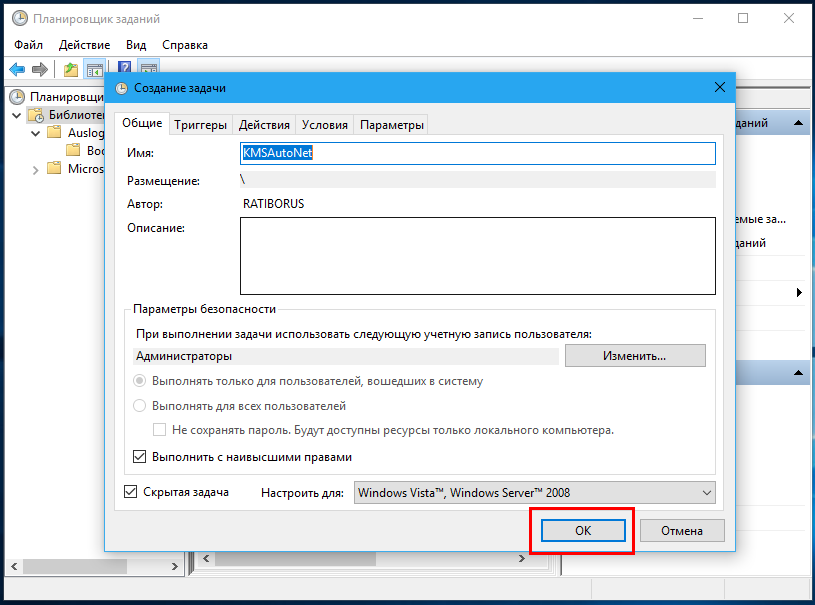The height and width of the screenshot is (605, 815).
Task: Collapse the top section of actions pane
Action: [x=798, y=123]
